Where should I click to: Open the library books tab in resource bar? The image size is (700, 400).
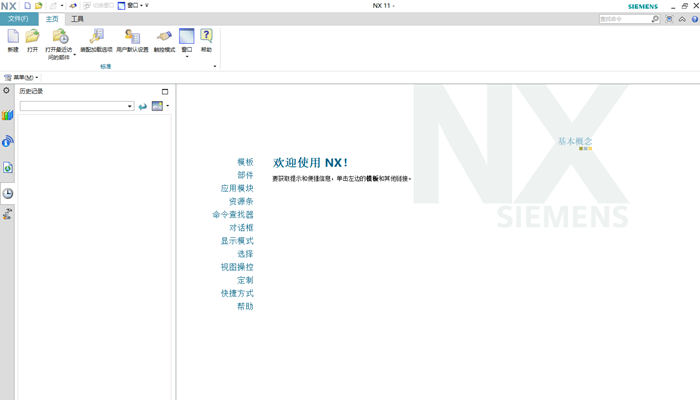pos(8,115)
